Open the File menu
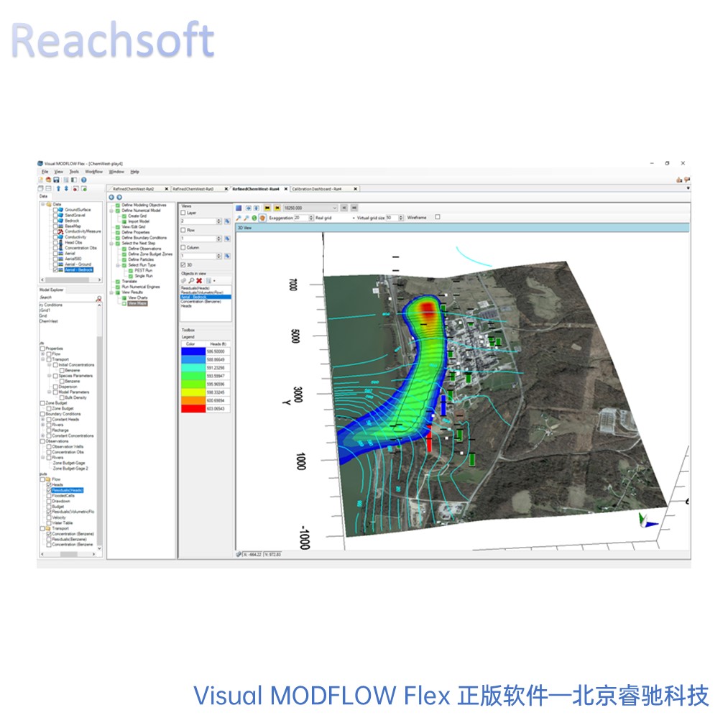This screenshot has width=728, height=728. pyautogui.click(x=45, y=172)
